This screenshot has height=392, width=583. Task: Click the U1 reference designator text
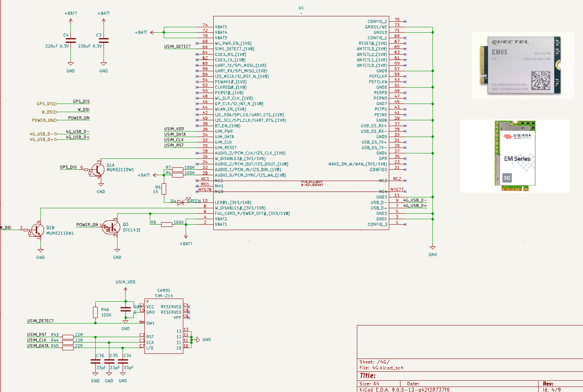(301, 8)
